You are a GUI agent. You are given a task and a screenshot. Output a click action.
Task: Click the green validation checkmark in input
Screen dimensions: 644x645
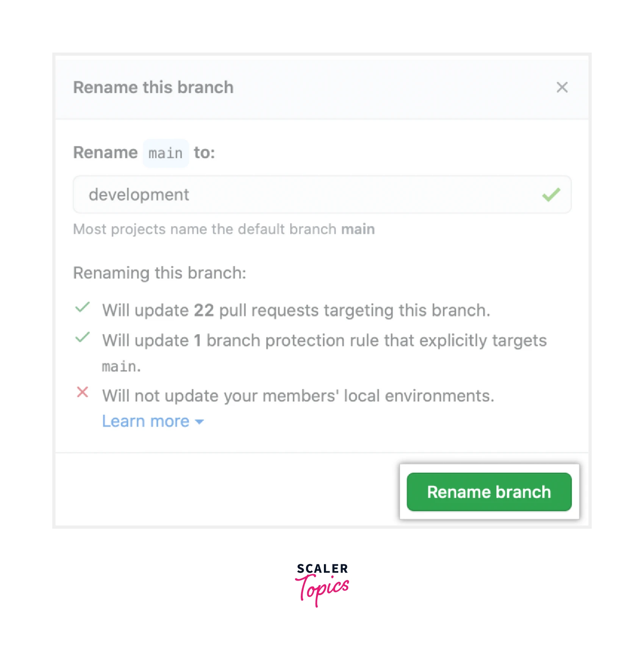[551, 195]
